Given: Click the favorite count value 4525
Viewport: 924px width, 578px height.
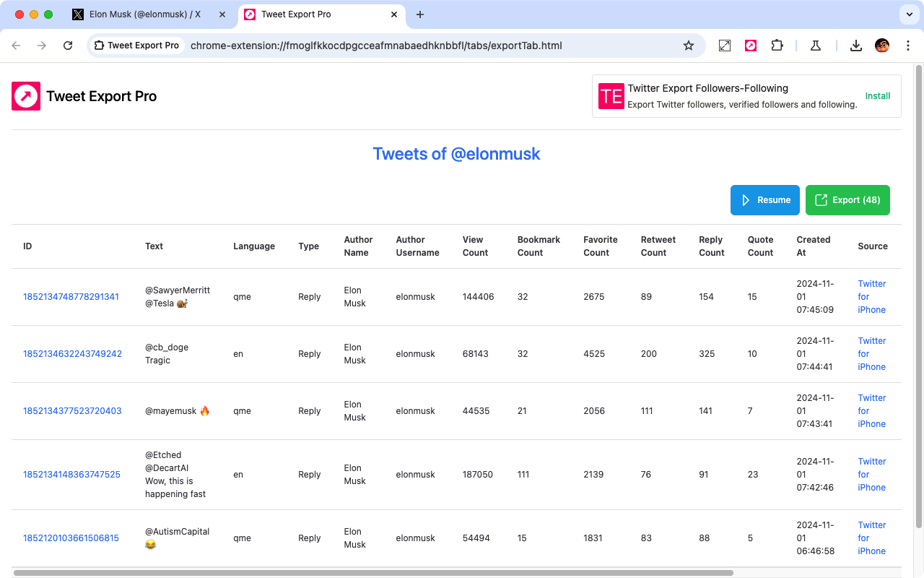Looking at the screenshot, I should (x=594, y=354).
